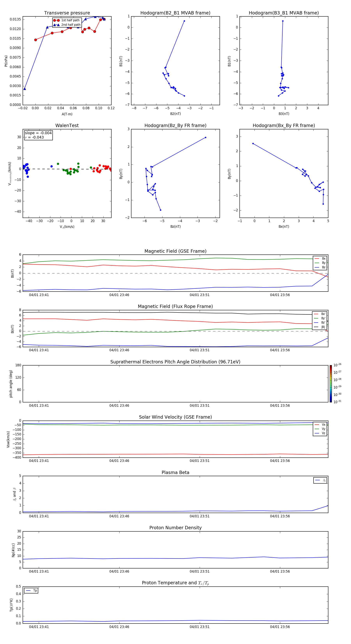Click the 'Bx(nT)' x-axis label
351x644 pixels.
pyautogui.click(x=284, y=227)
